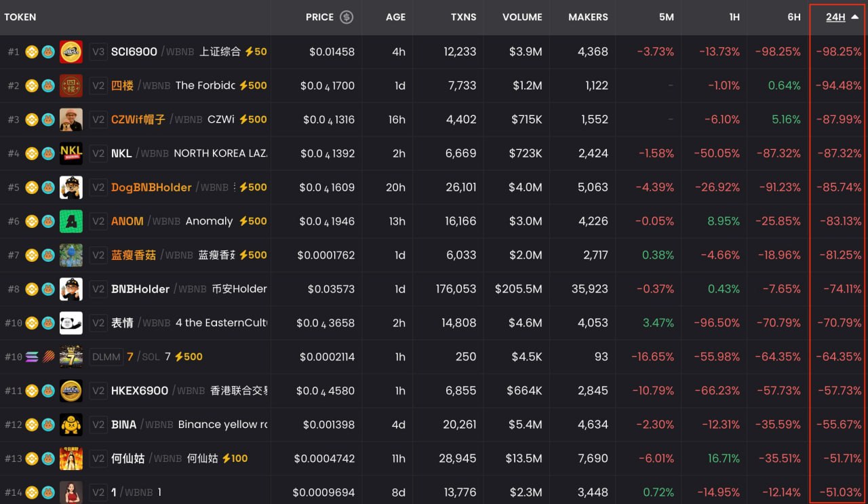
Task: Click the Solana chain icon in row 7/SOL
Action: tap(32, 357)
